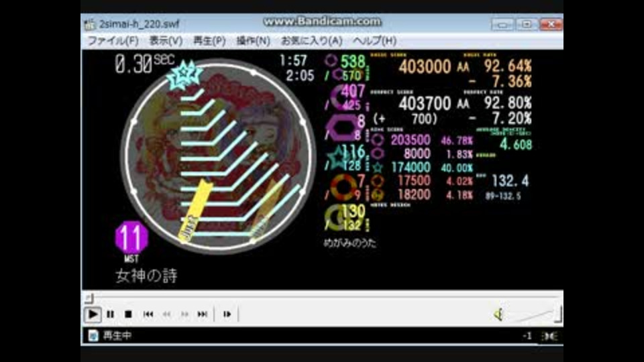Click the 再生中 status text
The width and height of the screenshot is (644, 362).
pyautogui.click(x=117, y=336)
